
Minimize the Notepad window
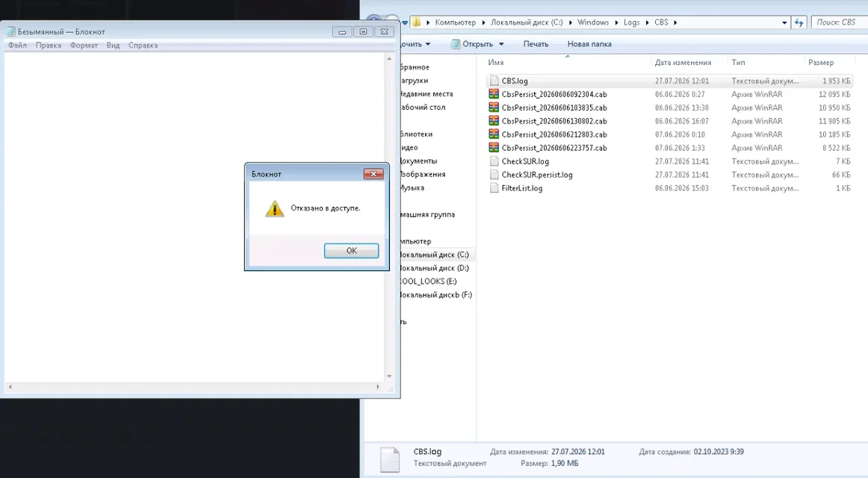(342, 32)
